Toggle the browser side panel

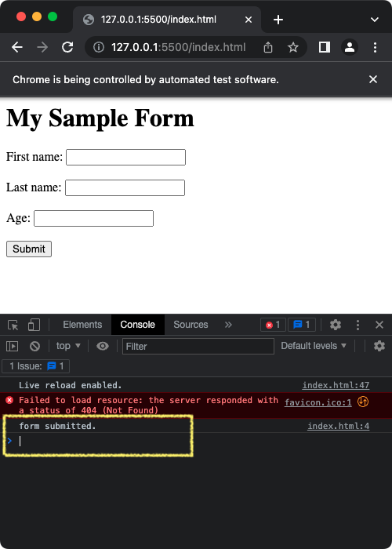pos(324,47)
